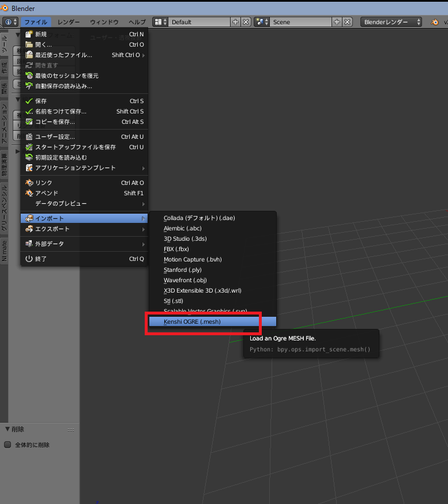Select 自動保存の読み込み
Screen dimensions: 448x504
click(84, 86)
